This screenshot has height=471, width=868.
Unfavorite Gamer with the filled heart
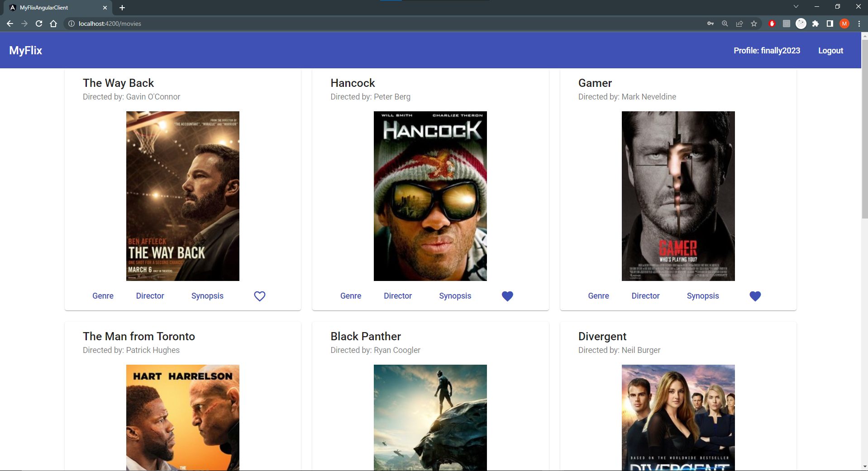click(x=755, y=296)
